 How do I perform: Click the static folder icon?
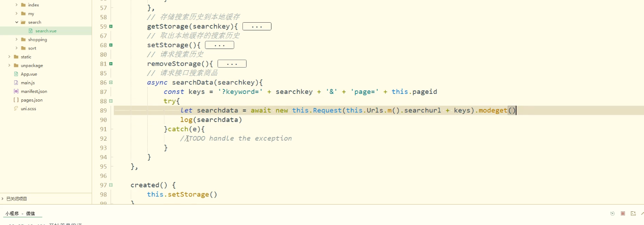(x=16, y=57)
